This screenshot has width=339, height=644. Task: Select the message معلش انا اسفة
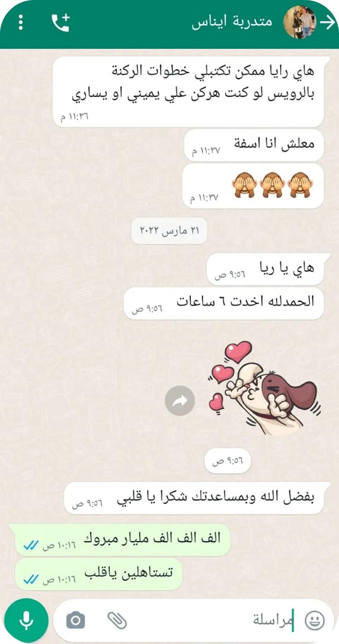[x=254, y=145]
